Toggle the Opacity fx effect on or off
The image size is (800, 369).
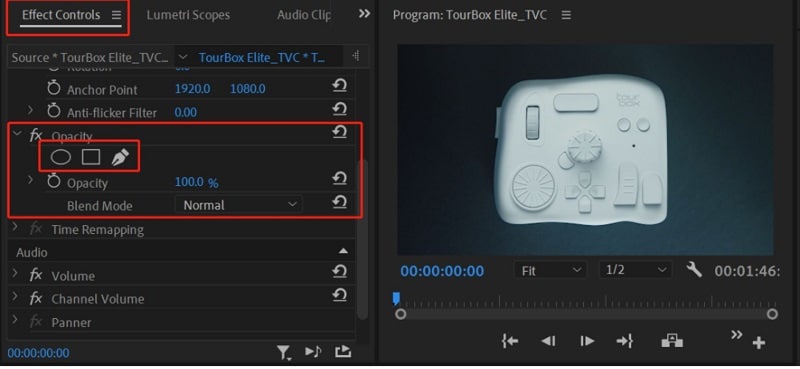pos(35,135)
